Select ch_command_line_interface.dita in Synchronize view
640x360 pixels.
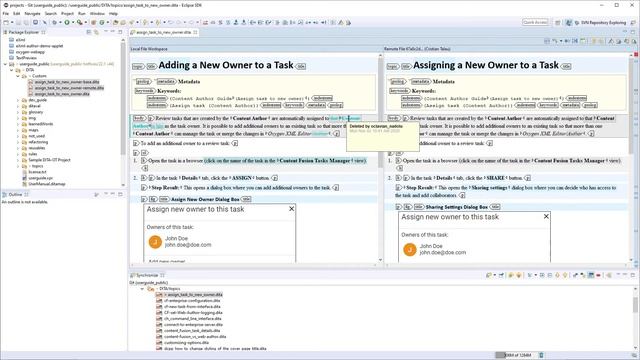tap(193, 318)
